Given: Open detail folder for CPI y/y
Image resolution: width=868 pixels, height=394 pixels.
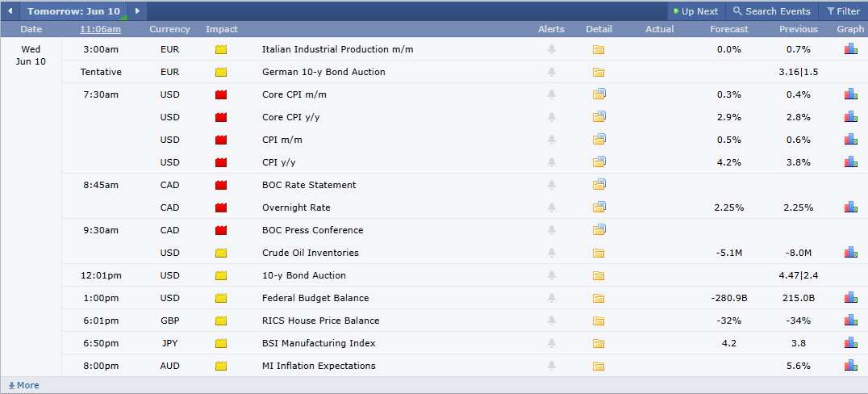Looking at the screenshot, I should (x=599, y=161).
